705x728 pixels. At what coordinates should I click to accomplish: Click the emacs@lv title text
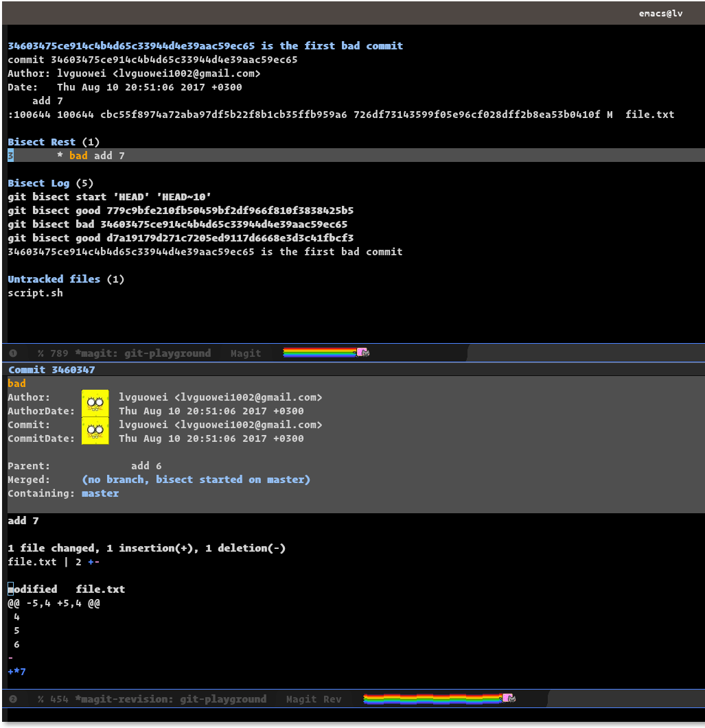(660, 14)
